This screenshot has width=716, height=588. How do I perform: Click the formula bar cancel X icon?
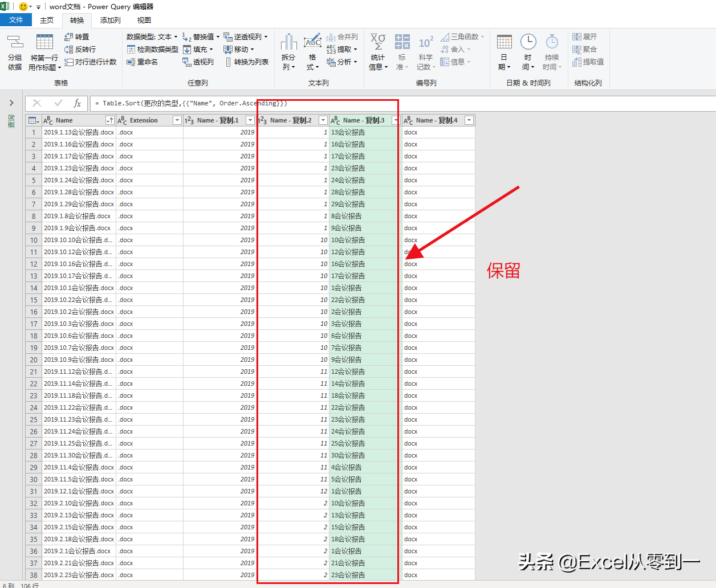(x=37, y=103)
